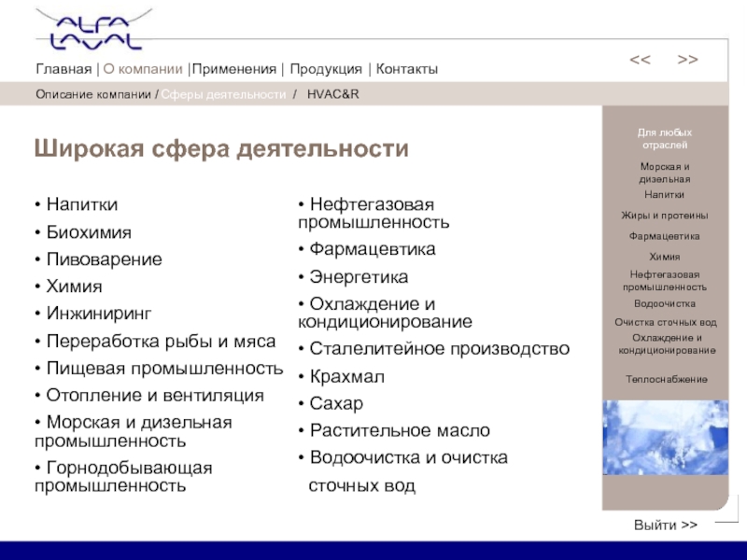
Task: Open Очистка сточных вод sidebar link
Action: click(666, 322)
